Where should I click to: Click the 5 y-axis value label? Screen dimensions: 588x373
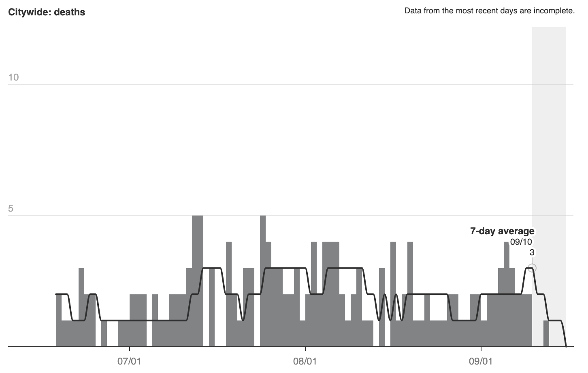click(x=11, y=209)
